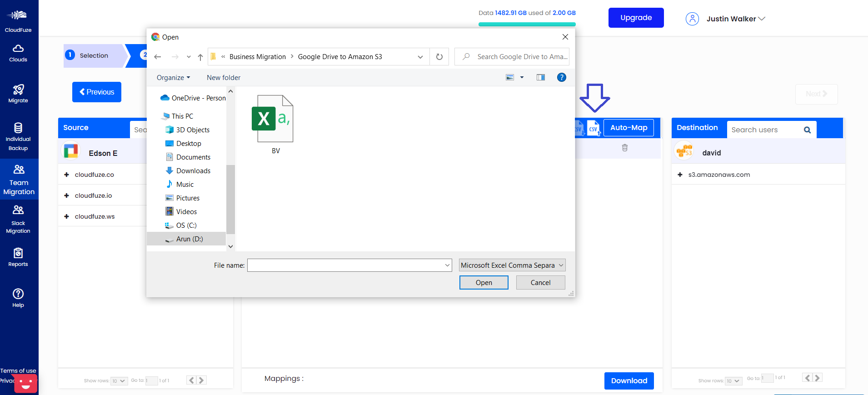The width and height of the screenshot is (868, 395).
Task: Expand cloudfuze.io source domain
Action: (66, 195)
